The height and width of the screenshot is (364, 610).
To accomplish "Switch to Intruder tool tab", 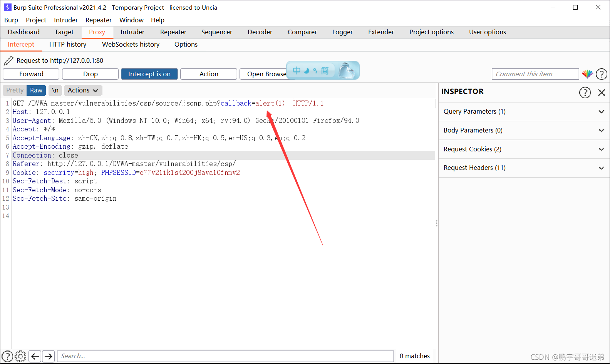I will coord(132,32).
